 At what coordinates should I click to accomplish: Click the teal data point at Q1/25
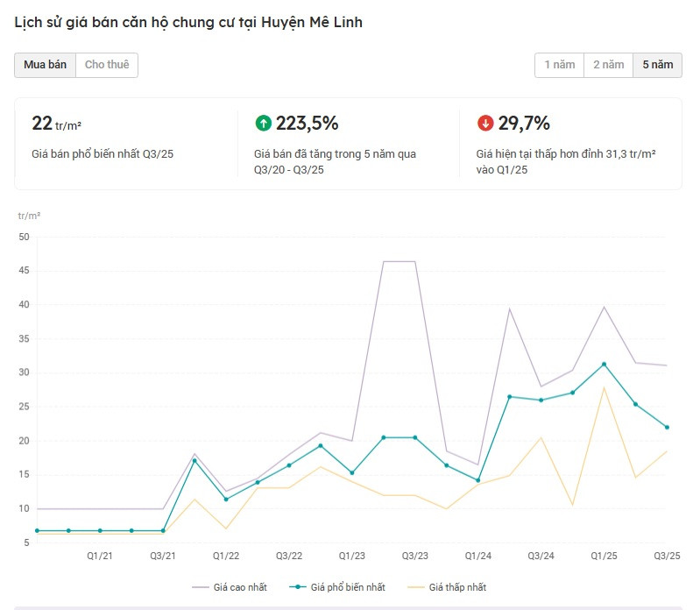[x=604, y=364]
